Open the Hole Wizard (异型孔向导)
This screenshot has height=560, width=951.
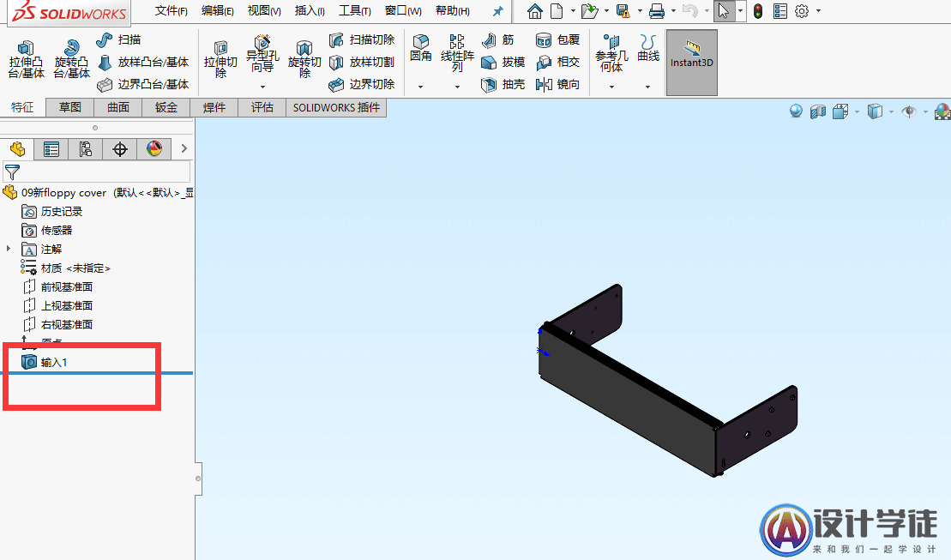click(262, 55)
